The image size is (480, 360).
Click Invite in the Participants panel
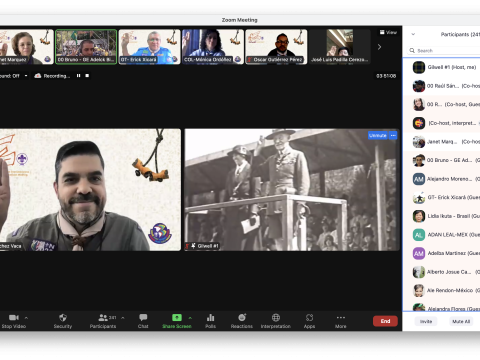tap(426, 321)
